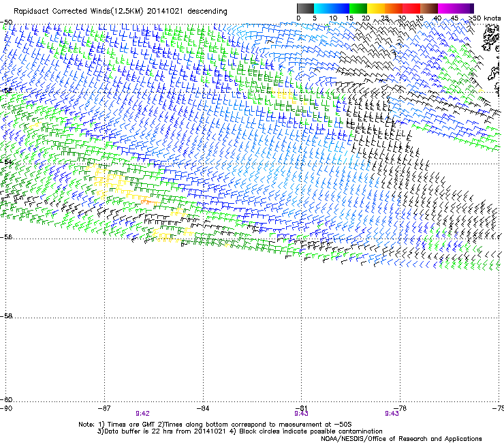Viewport: 504px width, 443px height.
Task: Click the orange wind barbs on the map
Action: [149, 202]
